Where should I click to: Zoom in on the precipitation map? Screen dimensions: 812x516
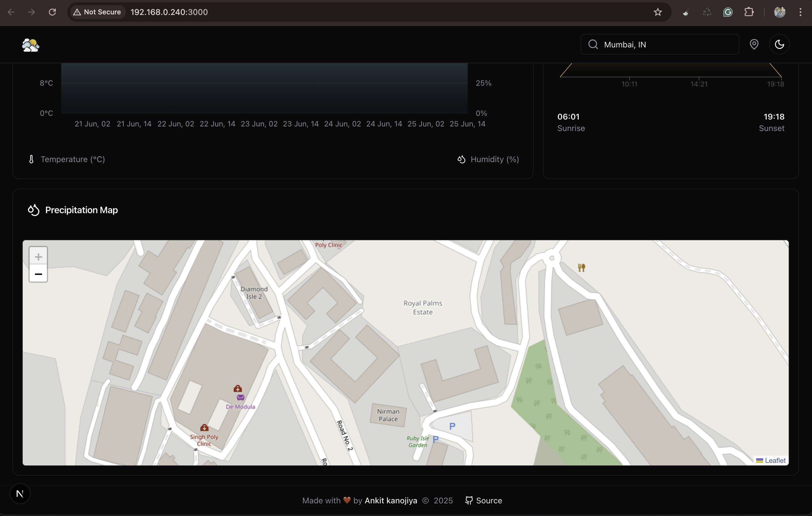pyautogui.click(x=38, y=257)
